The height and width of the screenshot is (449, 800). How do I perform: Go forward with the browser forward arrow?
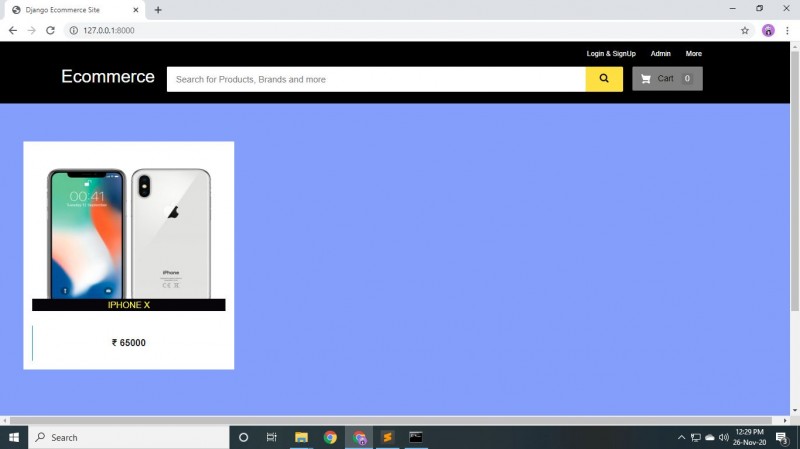pyautogui.click(x=32, y=31)
